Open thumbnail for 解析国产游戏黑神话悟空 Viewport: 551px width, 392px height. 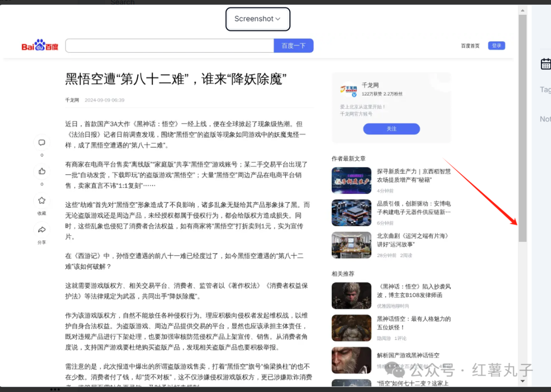pyautogui.click(x=352, y=360)
